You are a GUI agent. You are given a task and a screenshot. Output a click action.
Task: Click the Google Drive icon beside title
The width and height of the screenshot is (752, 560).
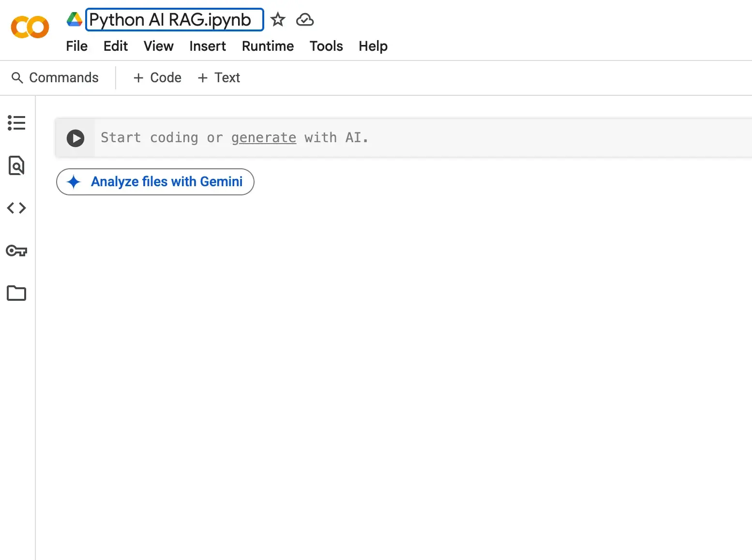75,19
